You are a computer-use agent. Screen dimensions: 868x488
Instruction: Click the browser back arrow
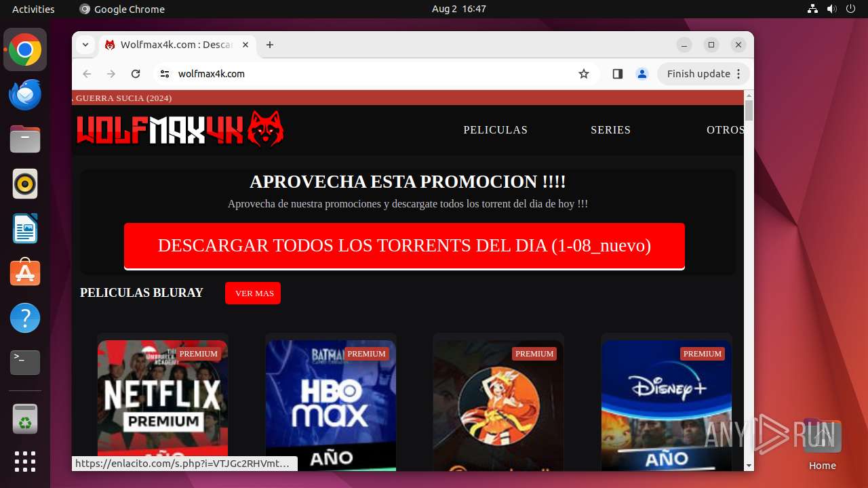point(87,74)
